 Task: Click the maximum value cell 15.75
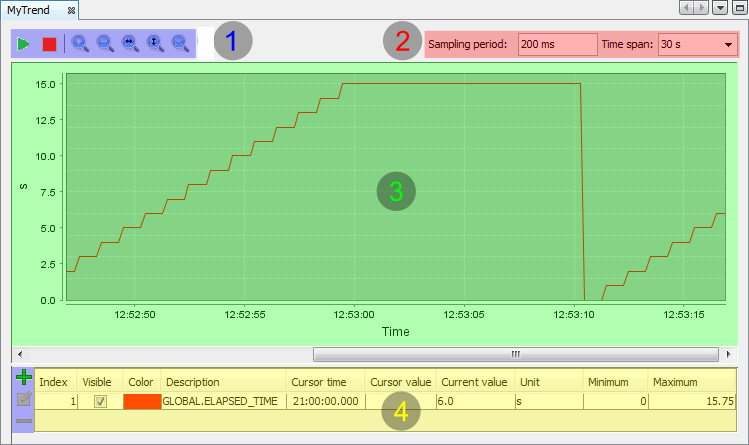(692, 402)
